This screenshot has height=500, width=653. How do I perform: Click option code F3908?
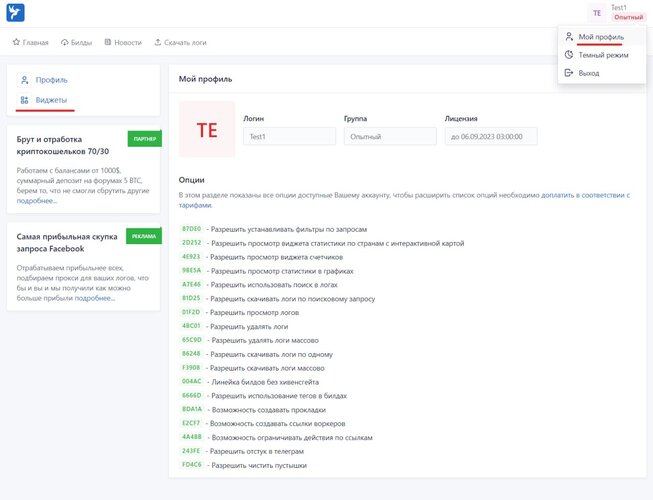tap(191, 368)
